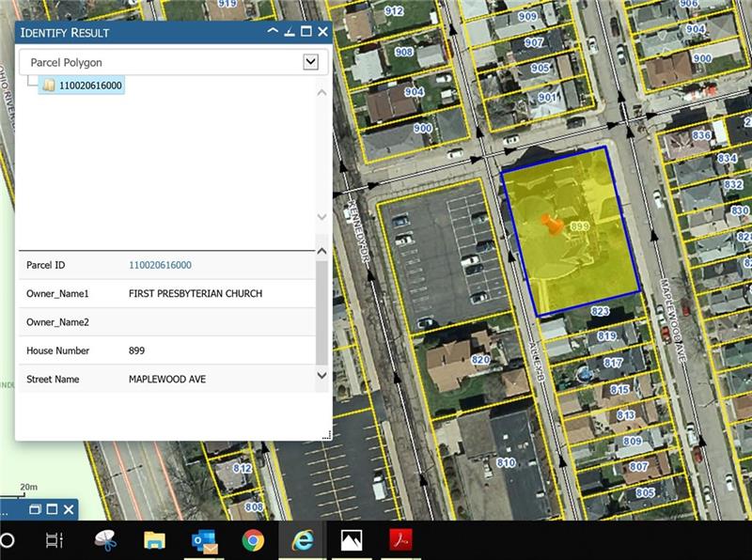Close the Identify Result panel

point(321,32)
